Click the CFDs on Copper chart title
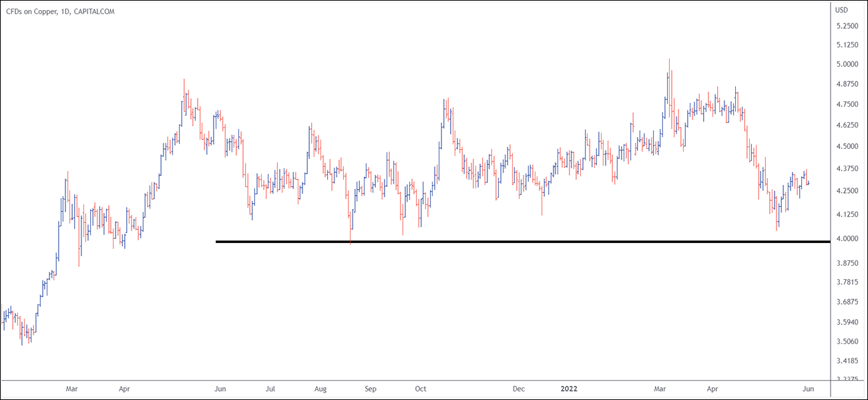The width and height of the screenshot is (868, 400). [60, 11]
